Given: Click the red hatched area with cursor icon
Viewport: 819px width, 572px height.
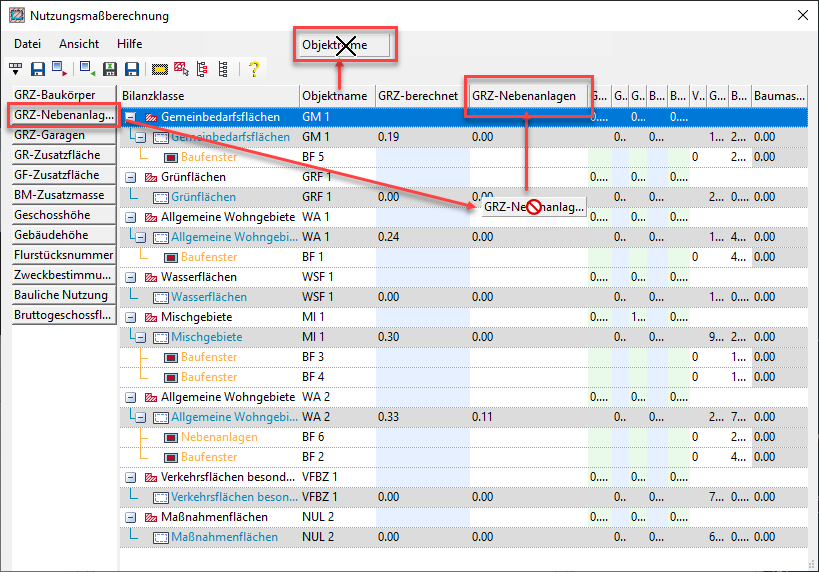Looking at the screenshot, I should (181, 69).
